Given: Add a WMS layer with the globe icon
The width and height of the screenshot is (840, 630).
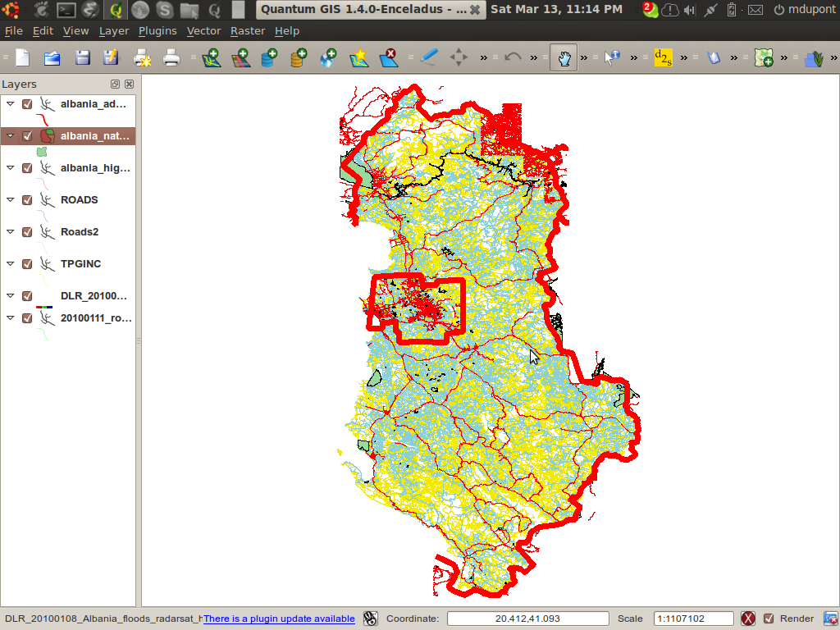Looking at the screenshot, I should coord(328,57).
